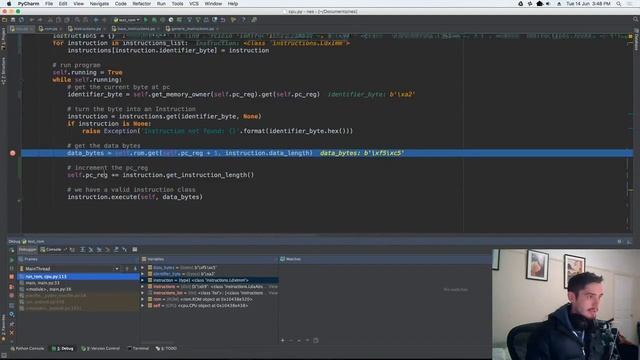Click View link on the instructions_list variable

click(273, 293)
